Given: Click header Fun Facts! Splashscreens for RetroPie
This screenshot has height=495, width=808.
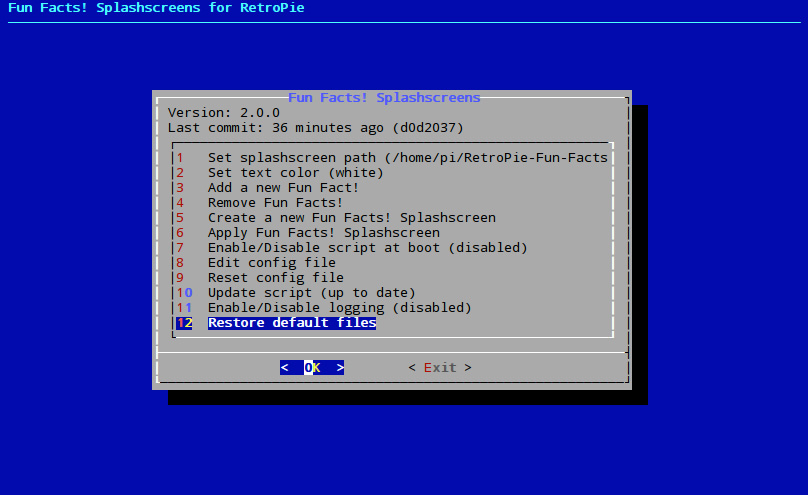Looking at the screenshot, I should click(x=156, y=8).
